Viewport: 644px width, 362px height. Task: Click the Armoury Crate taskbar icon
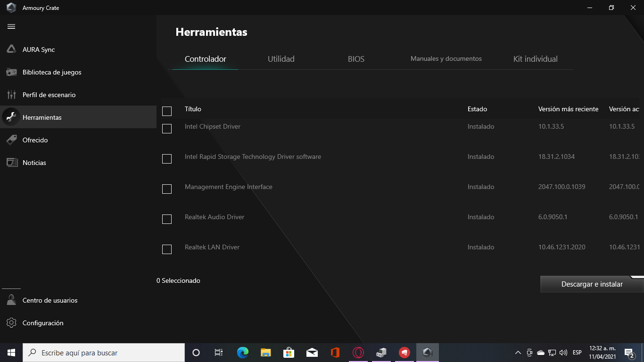428,353
